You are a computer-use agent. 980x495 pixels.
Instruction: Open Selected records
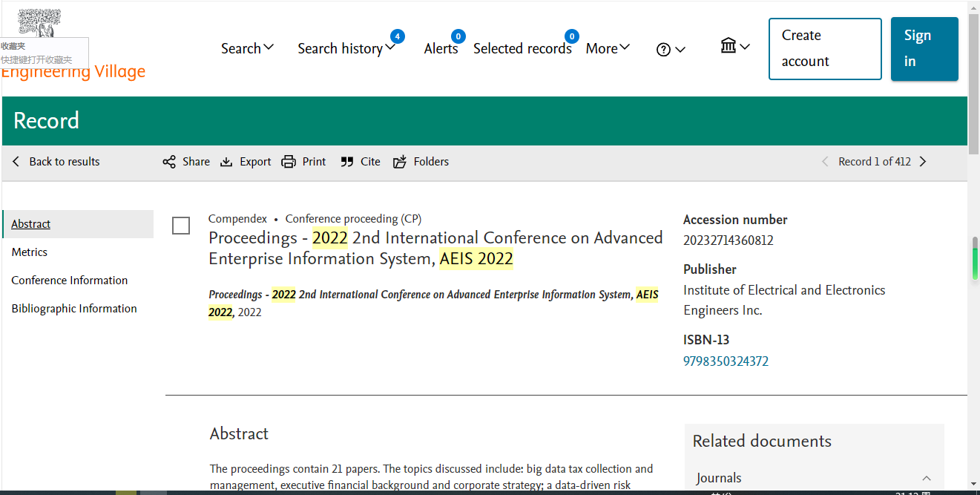point(522,48)
